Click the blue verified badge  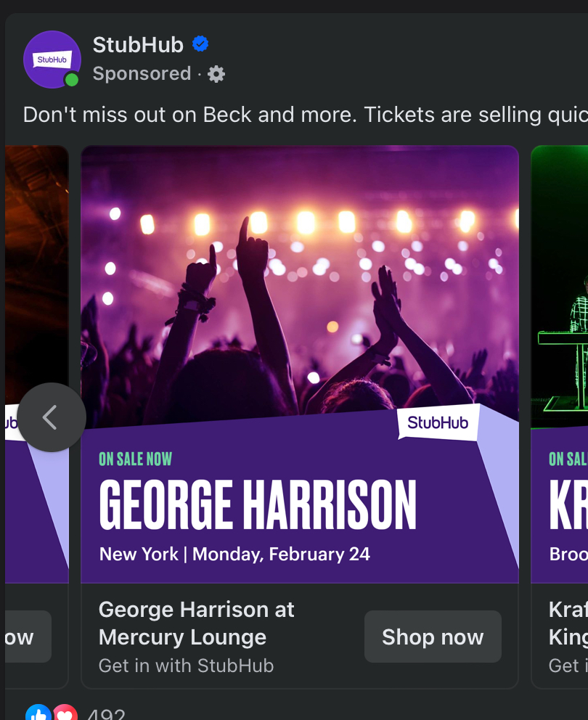[x=200, y=44]
